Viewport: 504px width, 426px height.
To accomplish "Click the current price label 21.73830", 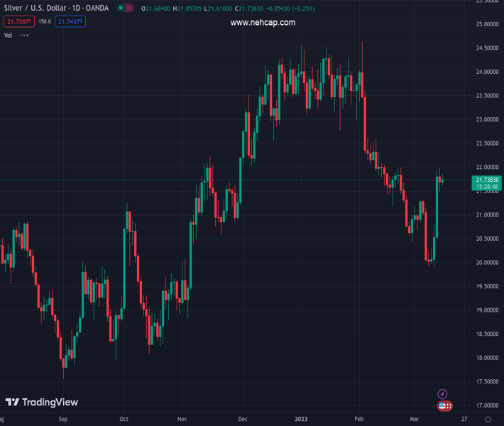I will [x=488, y=180].
